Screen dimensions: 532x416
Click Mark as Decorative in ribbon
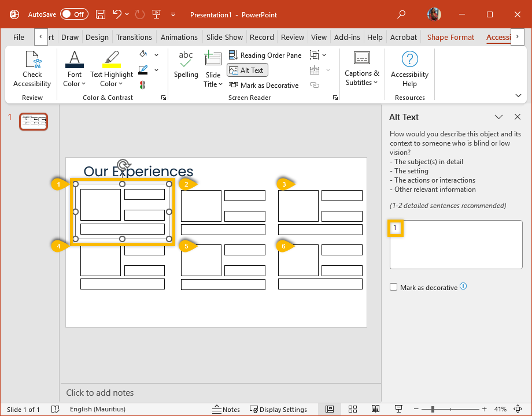[x=264, y=85]
